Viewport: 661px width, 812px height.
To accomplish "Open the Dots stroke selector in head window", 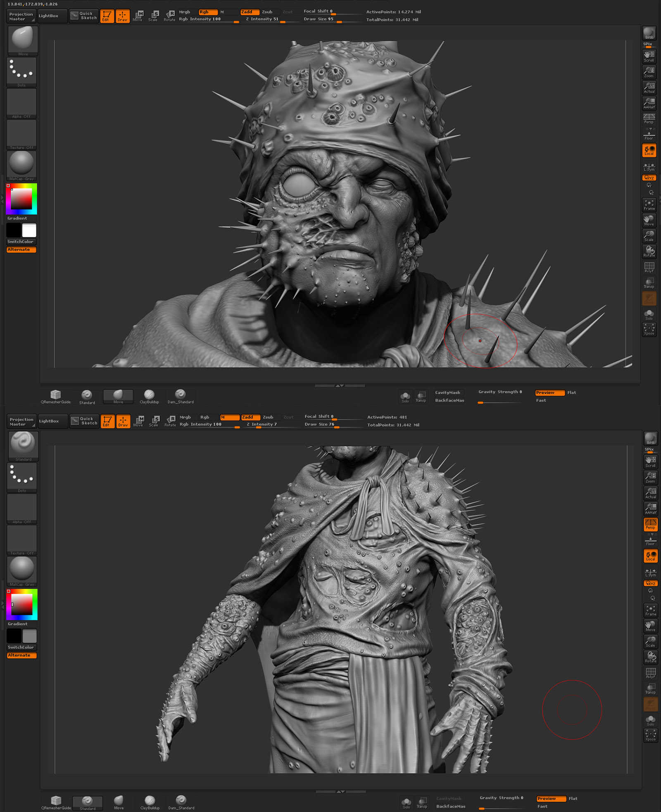I will click(x=21, y=72).
